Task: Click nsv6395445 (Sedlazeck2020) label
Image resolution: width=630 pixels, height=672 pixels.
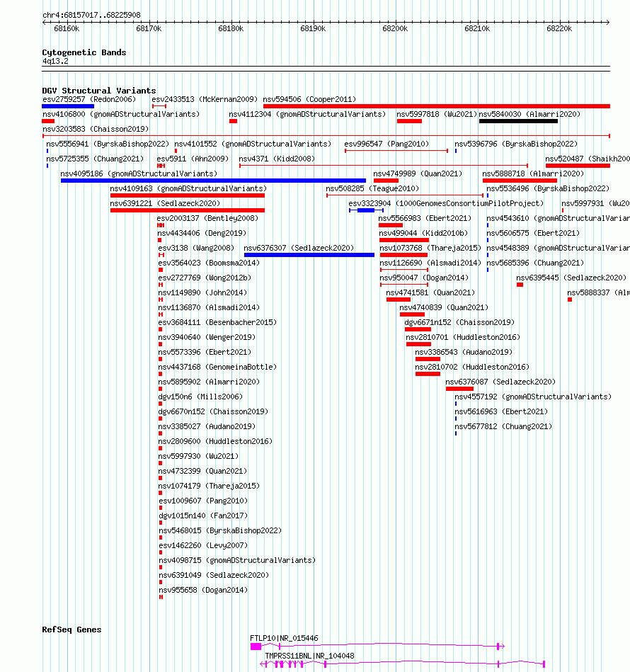Action: coord(571,278)
